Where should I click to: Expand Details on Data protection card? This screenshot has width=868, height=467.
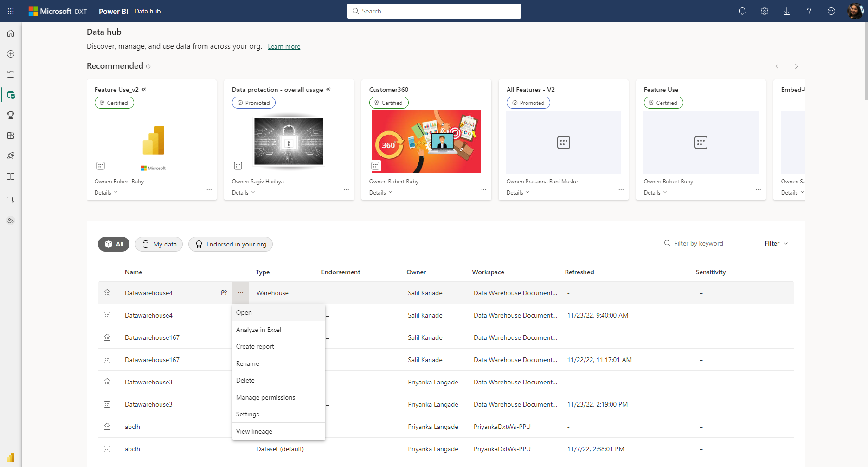pos(244,193)
